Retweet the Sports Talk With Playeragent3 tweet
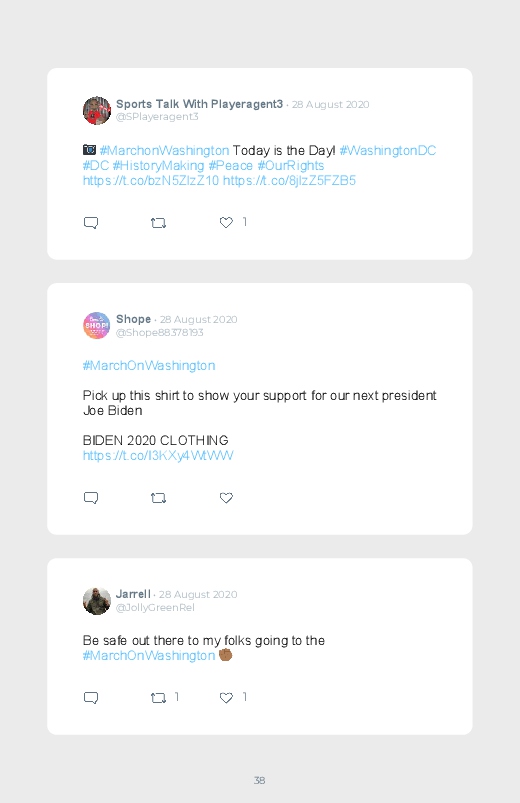 (158, 223)
